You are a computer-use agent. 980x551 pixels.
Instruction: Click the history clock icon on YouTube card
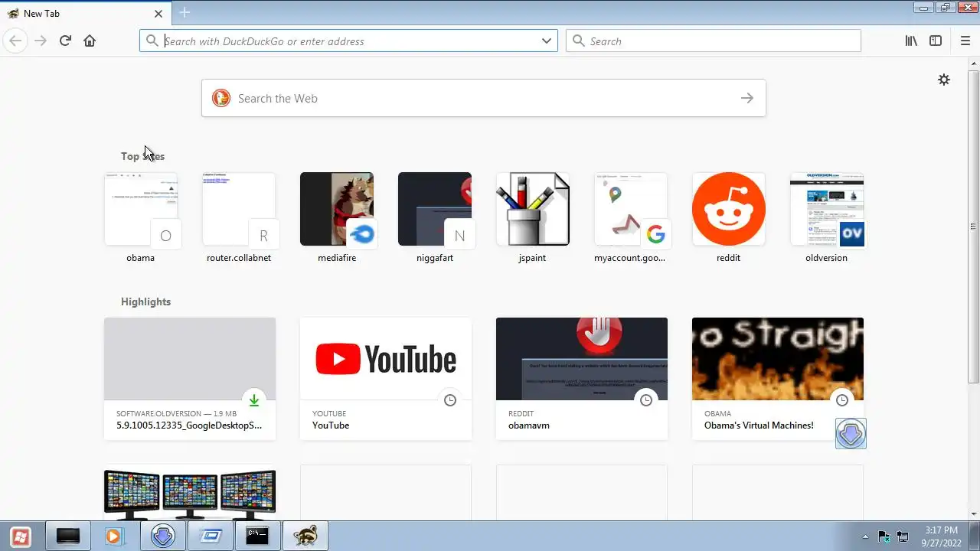pyautogui.click(x=450, y=400)
